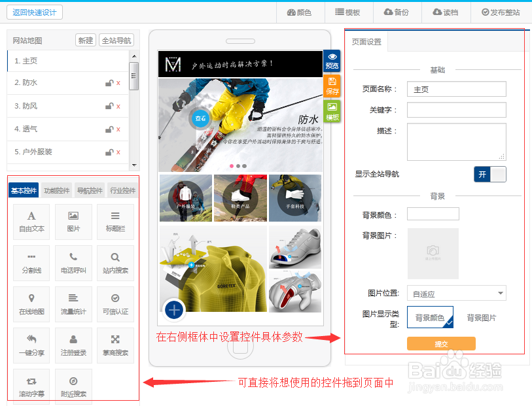Viewport: 532px width, 406px height.
Task: Click the 关键字 input field
Action: pos(457,110)
